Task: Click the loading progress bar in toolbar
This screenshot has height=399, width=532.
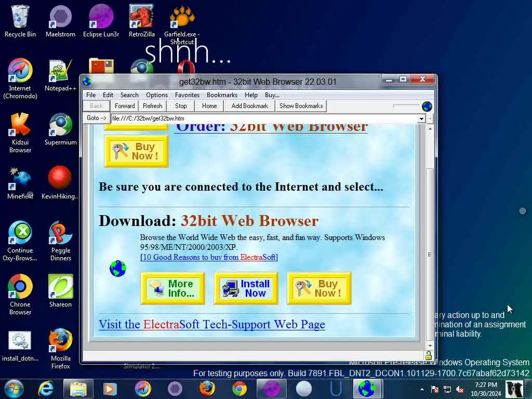Action: [406, 106]
